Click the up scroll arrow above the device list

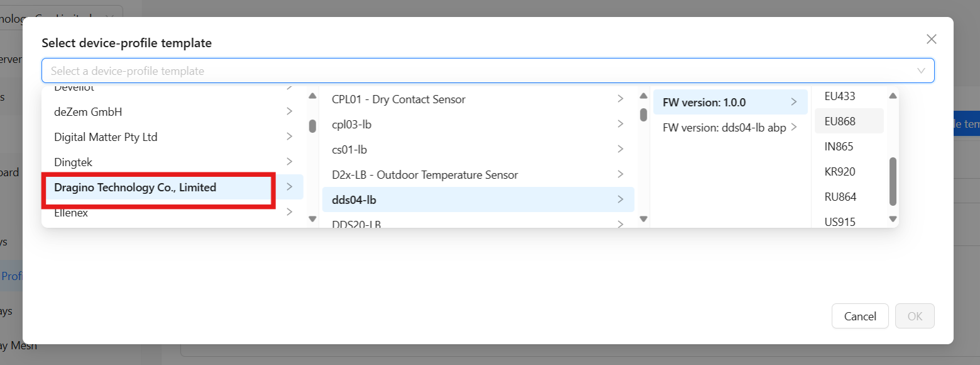point(643,95)
